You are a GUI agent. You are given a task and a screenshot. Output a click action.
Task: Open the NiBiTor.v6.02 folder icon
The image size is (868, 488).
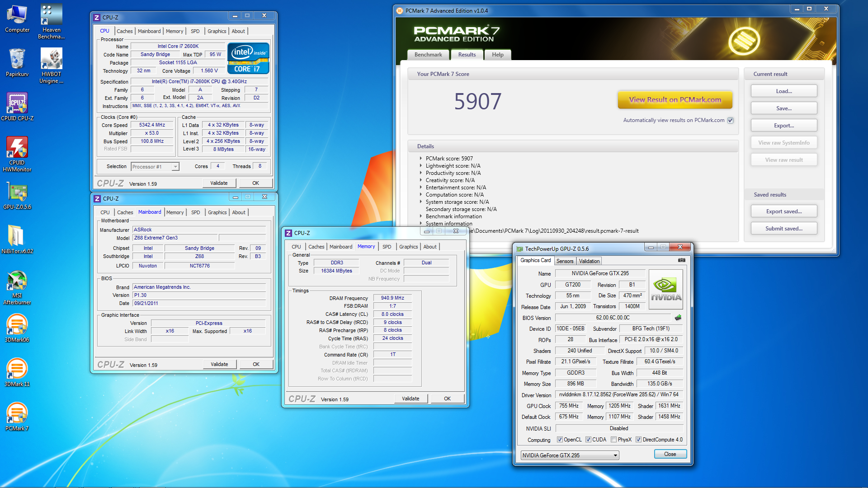click(16, 236)
